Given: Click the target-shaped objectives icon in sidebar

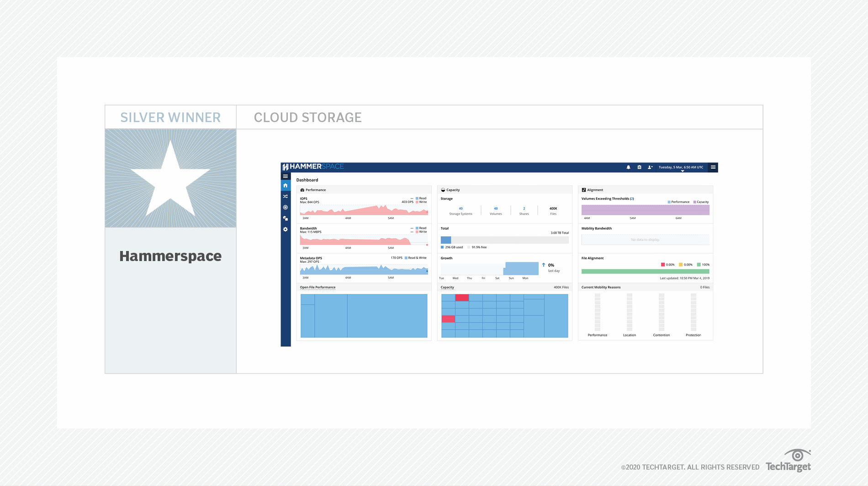Looking at the screenshot, I should (286, 208).
